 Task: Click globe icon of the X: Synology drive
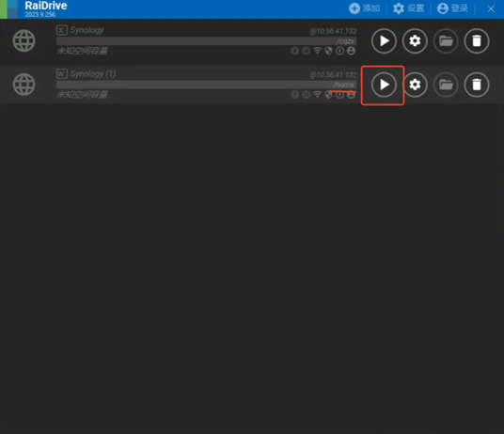click(24, 40)
